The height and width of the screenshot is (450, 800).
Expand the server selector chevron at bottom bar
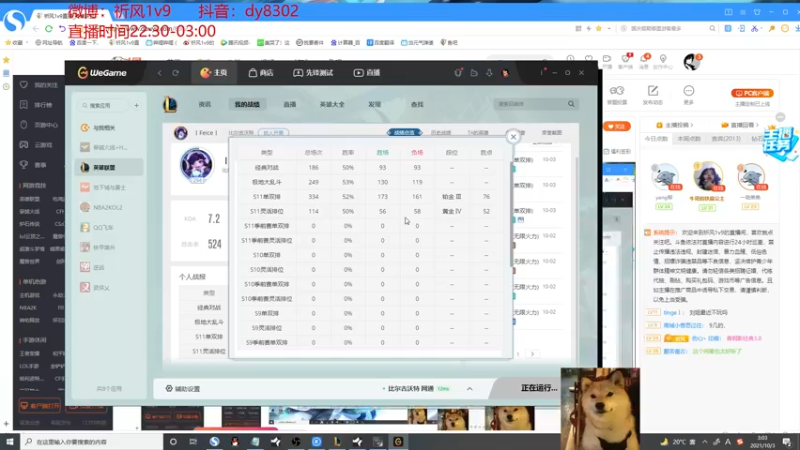[x=469, y=389]
